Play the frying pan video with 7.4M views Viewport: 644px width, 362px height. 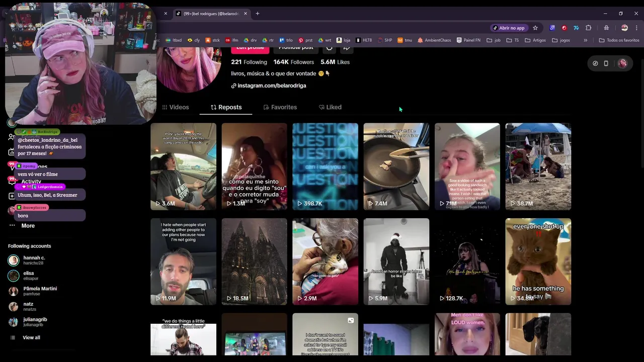(396, 166)
